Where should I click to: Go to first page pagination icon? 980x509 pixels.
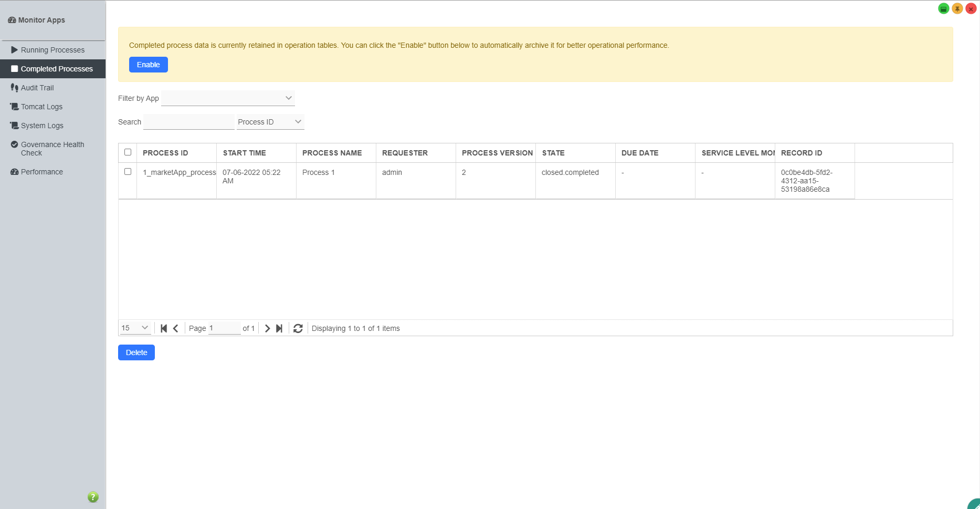click(164, 328)
